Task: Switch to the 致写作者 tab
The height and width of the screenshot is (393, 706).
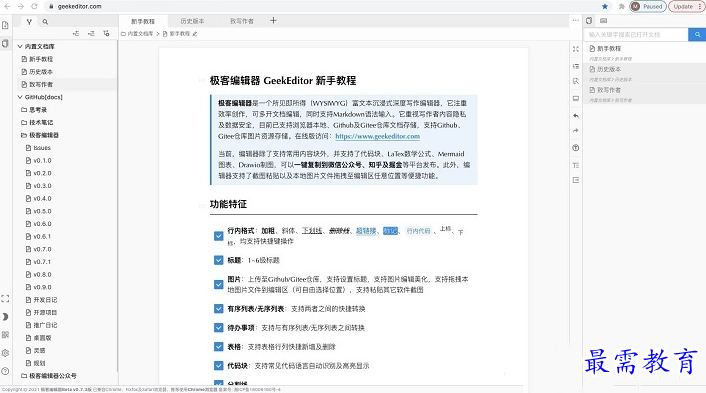Action: click(242, 21)
